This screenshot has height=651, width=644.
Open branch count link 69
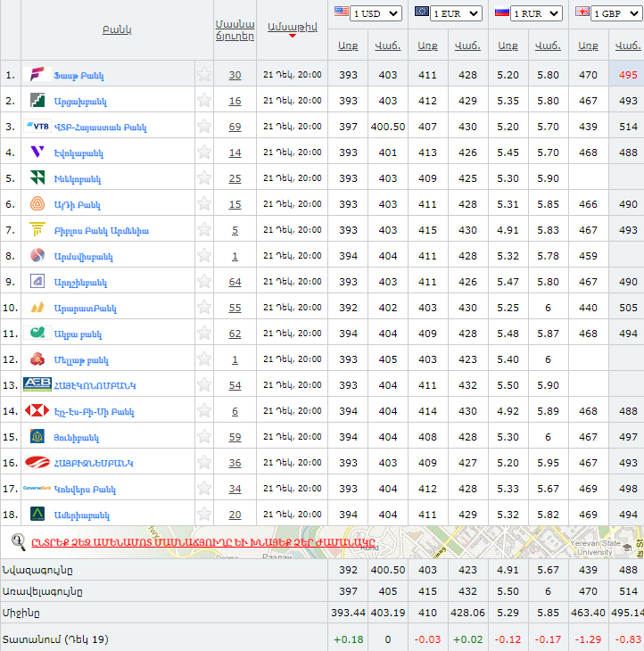[x=235, y=127]
